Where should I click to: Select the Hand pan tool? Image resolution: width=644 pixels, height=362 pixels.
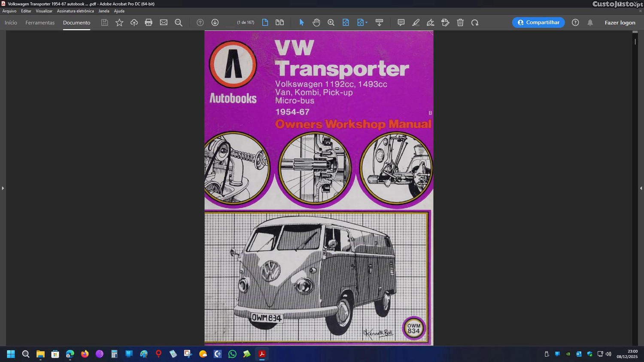coord(316,23)
